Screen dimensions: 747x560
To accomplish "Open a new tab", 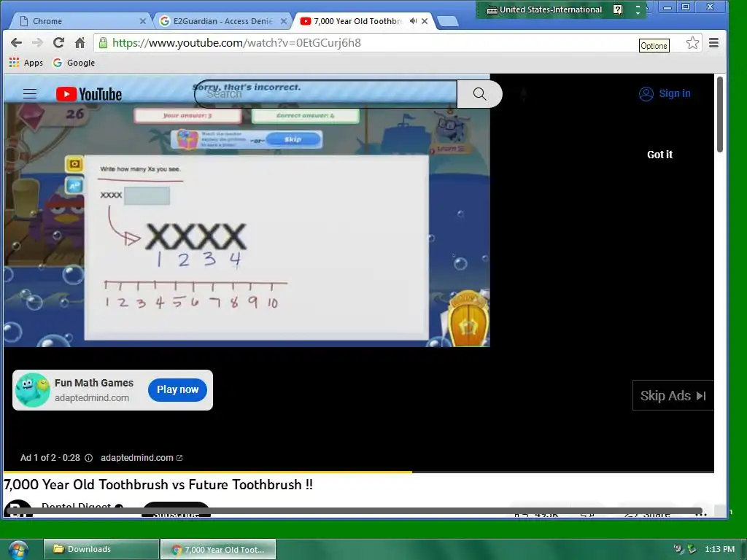I will (x=447, y=21).
